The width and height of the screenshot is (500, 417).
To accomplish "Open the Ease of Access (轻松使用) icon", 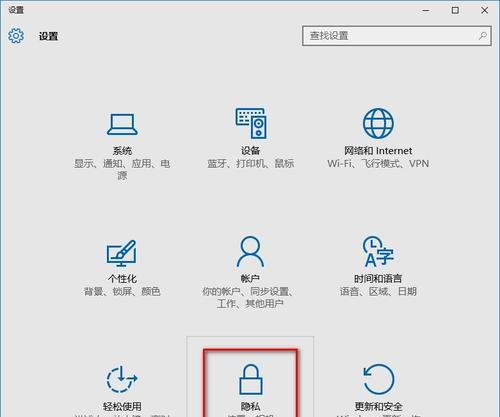I will click(x=122, y=379).
